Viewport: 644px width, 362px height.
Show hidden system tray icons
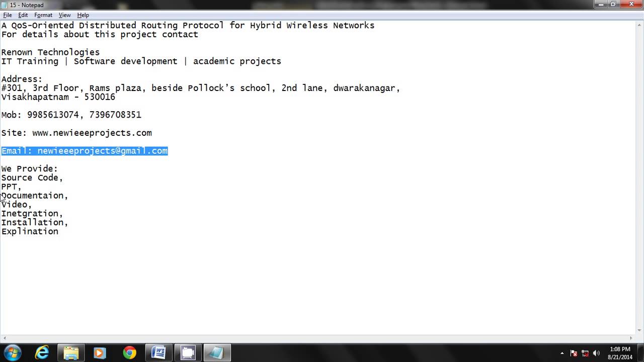pyautogui.click(x=562, y=353)
